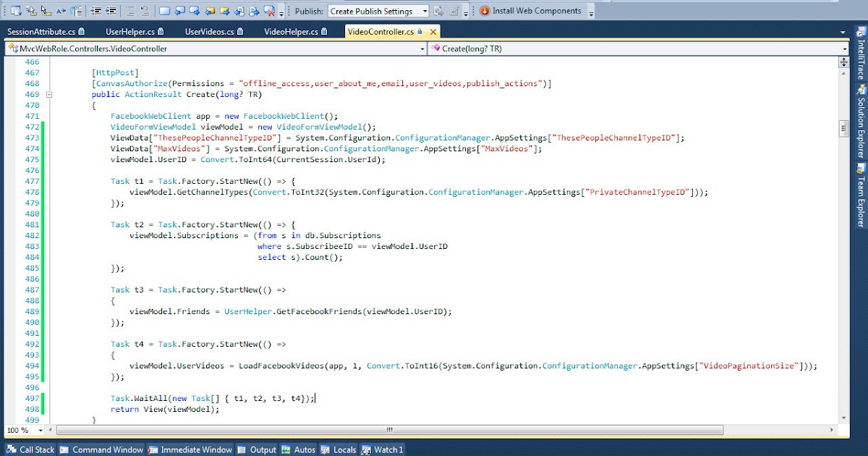The width and height of the screenshot is (868, 456).
Task: Toggle a bookmark on the current line
Action: 163,11
